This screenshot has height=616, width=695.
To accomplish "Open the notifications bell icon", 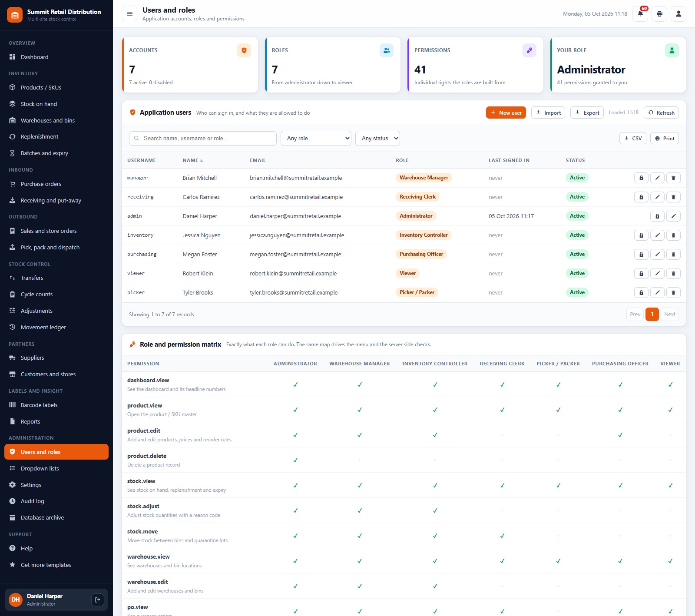I will click(x=640, y=14).
